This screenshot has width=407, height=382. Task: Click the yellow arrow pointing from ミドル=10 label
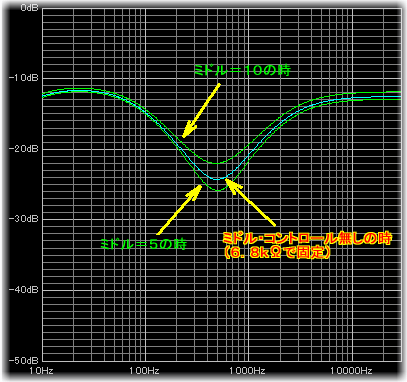[x=201, y=111]
